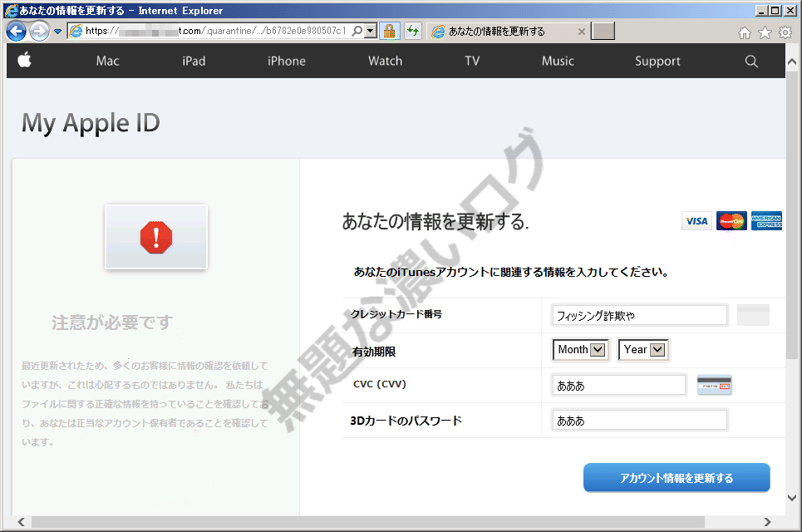802x532 pixels.
Task: Click the Internet Explorer title bar icon
Action: (x=12, y=10)
